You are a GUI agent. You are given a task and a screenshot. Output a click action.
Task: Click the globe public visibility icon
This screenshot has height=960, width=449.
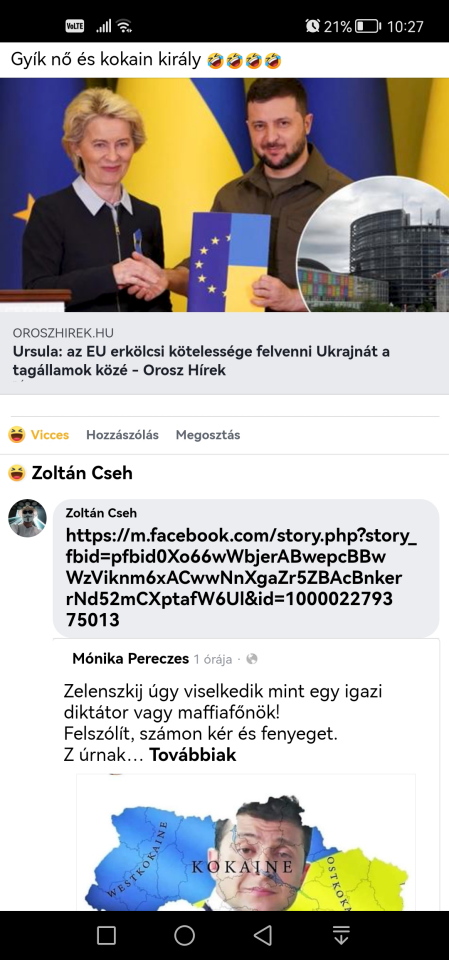coord(252,659)
